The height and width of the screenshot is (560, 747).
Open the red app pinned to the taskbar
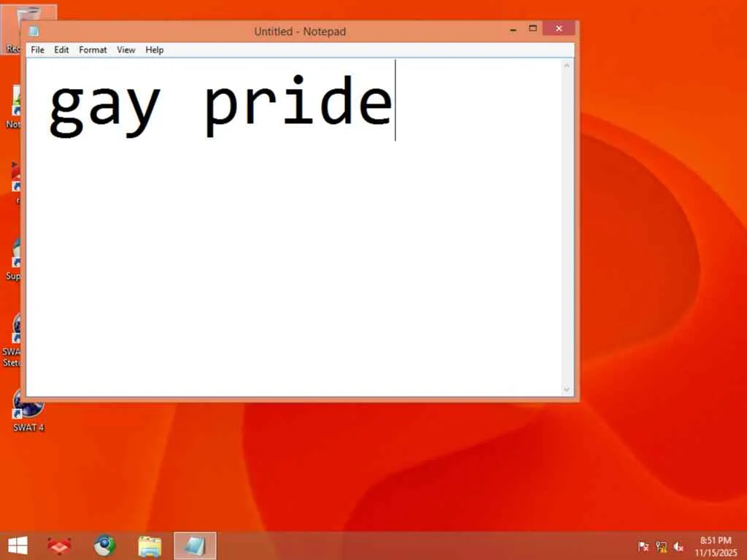tap(59, 545)
